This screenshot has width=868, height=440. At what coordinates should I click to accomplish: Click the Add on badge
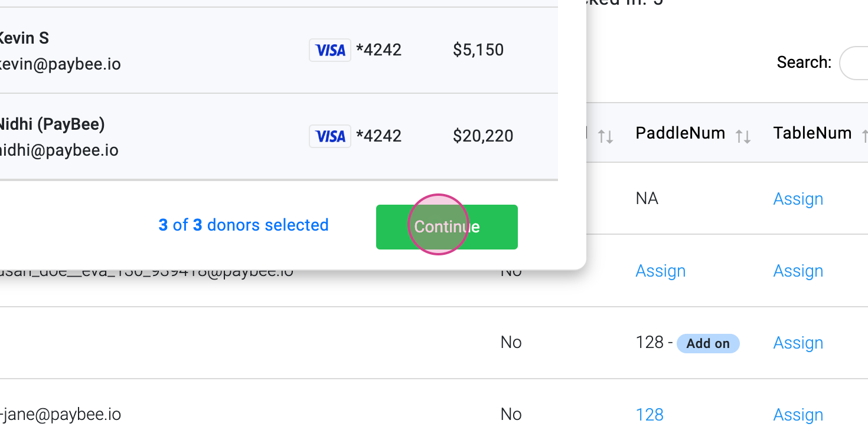(707, 344)
